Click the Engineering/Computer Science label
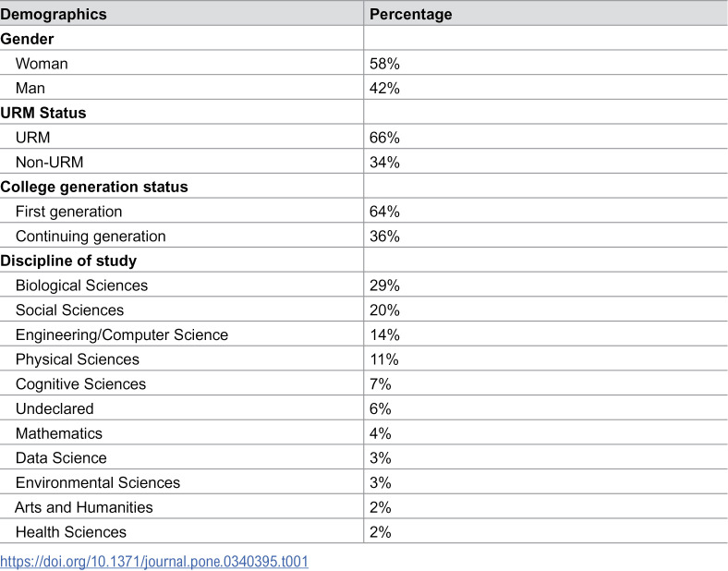 coord(122,334)
